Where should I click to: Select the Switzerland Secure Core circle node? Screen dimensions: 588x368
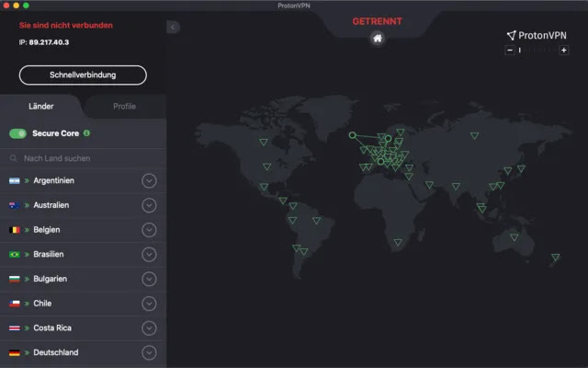(x=380, y=162)
